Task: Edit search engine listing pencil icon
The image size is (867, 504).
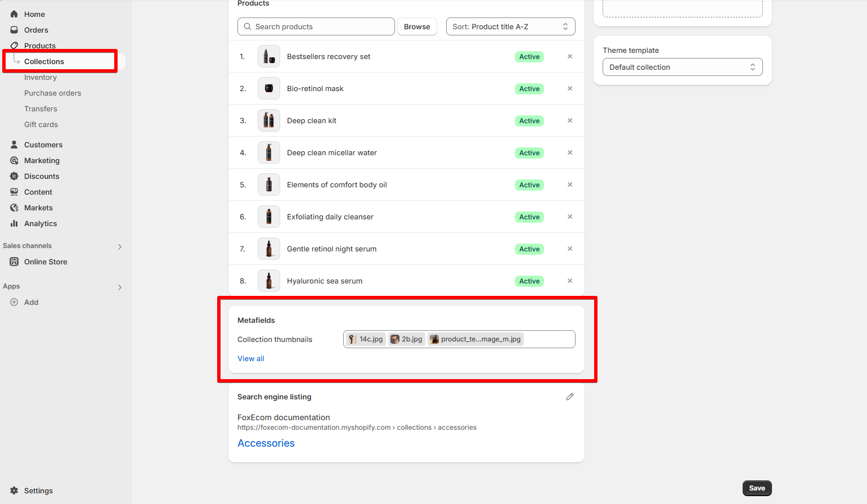Action: pyautogui.click(x=570, y=397)
